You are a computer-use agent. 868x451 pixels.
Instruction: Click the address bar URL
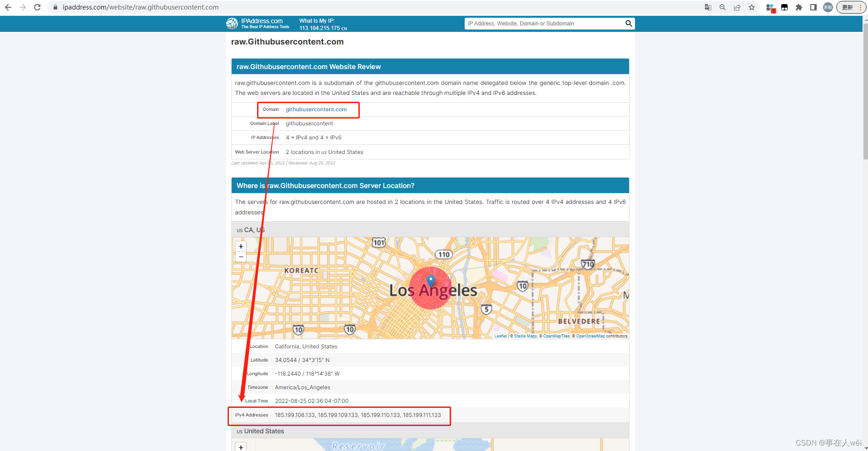coord(140,7)
